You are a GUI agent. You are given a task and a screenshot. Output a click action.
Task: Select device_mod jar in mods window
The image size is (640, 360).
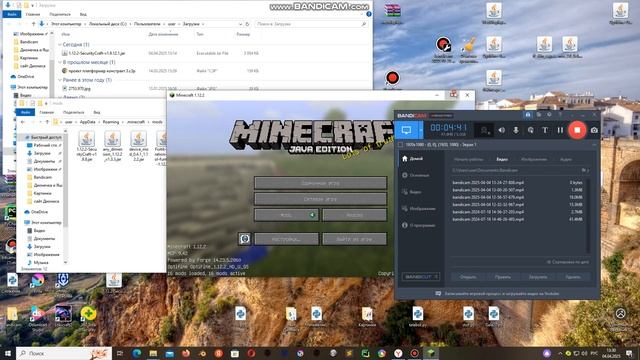tap(138, 146)
